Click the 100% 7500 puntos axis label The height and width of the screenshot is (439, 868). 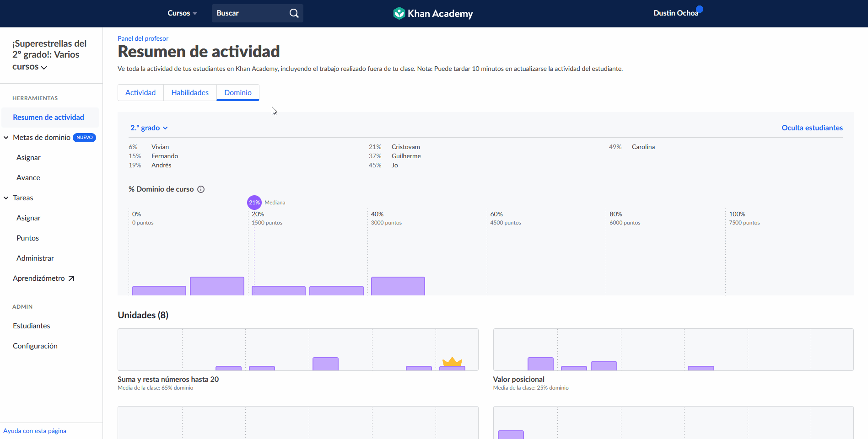tap(744, 218)
